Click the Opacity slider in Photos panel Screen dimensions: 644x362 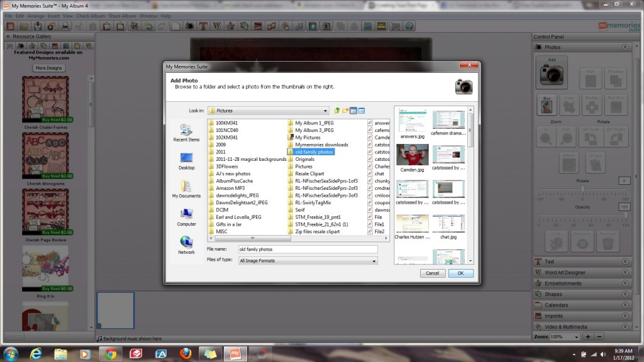click(582, 216)
